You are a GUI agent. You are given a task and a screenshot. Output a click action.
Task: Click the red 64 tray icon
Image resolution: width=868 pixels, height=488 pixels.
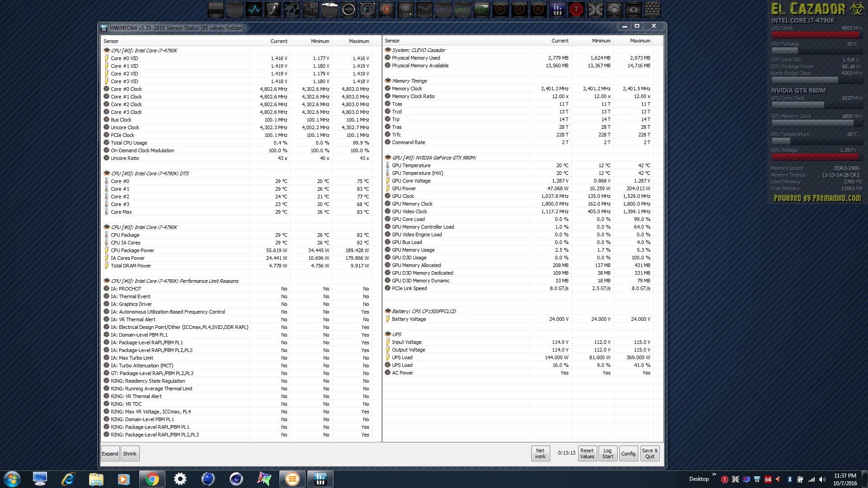[768, 479]
